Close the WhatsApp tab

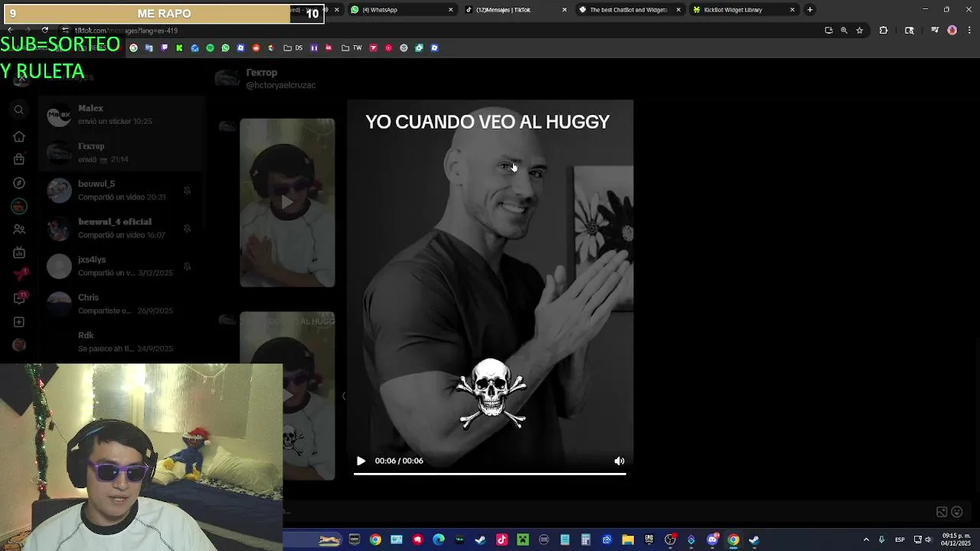click(x=450, y=10)
